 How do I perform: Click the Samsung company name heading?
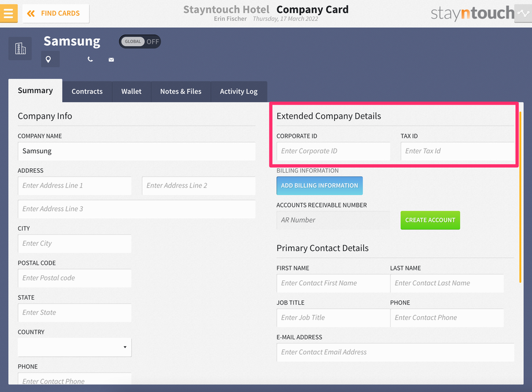click(x=72, y=42)
